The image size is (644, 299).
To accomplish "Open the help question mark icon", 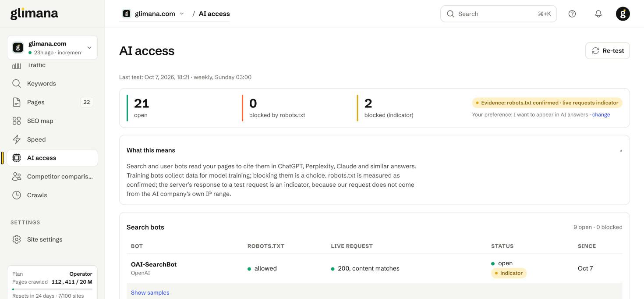I will tap(572, 14).
